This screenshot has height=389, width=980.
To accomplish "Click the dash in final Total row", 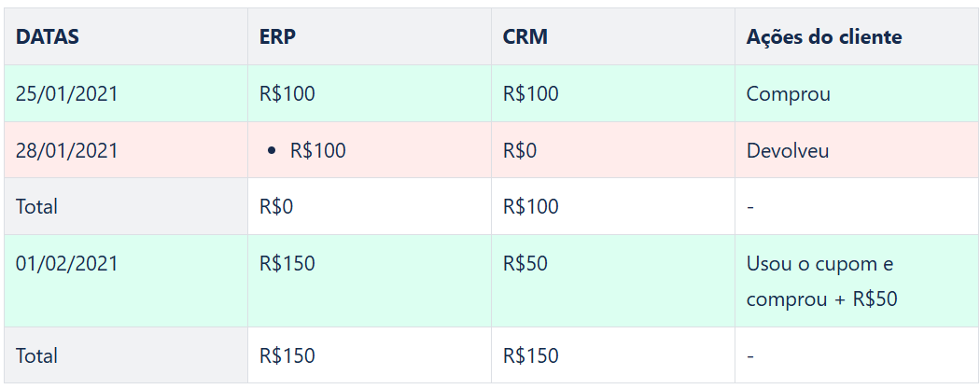I will coord(750,356).
